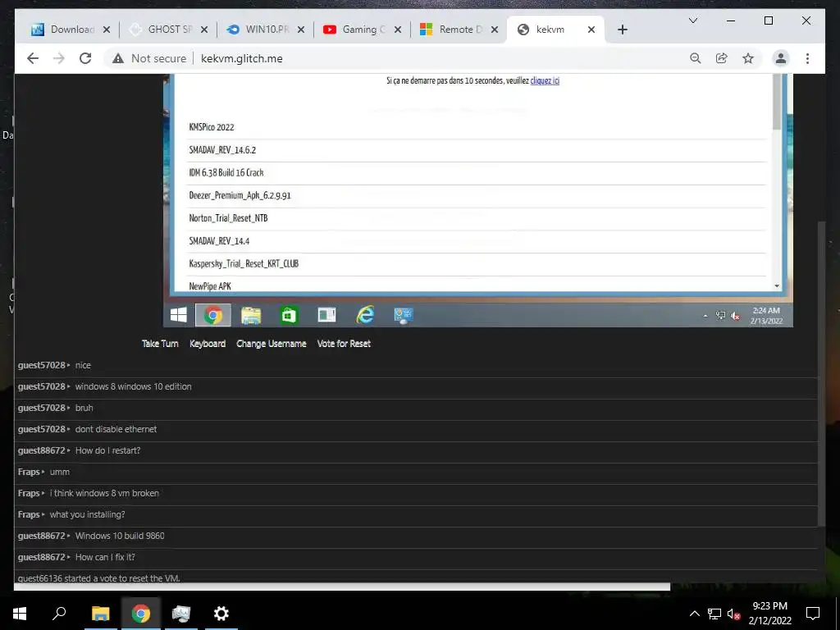Click the message 'Windows 10 build 9860'

pyautogui.click(x=120, y=536)
